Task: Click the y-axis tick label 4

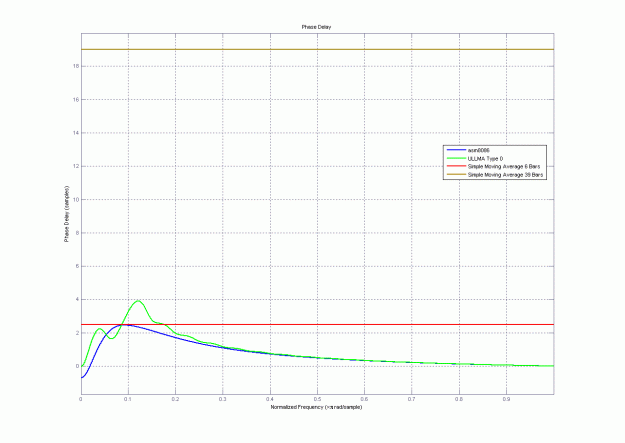Action: (x=77, y=299)
